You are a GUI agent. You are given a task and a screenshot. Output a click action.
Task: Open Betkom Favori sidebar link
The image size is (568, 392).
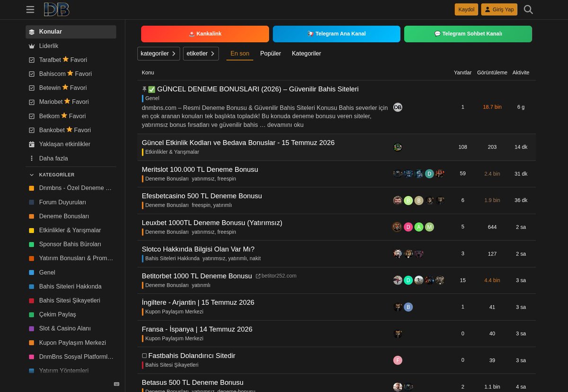[x=71, y=116]
